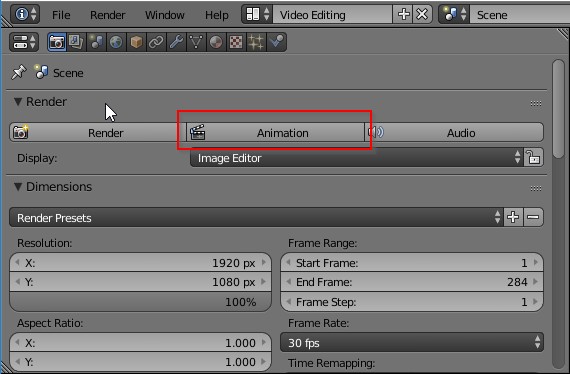Click the Video Editing layout name field
This screenshot has width=570, height=374.
332,15
